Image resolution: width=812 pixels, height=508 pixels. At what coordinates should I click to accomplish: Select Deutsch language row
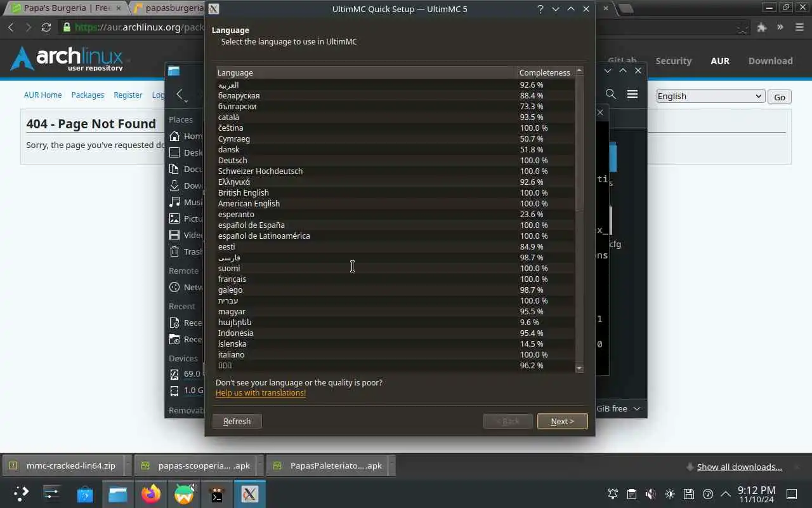[x=395, y=160]
